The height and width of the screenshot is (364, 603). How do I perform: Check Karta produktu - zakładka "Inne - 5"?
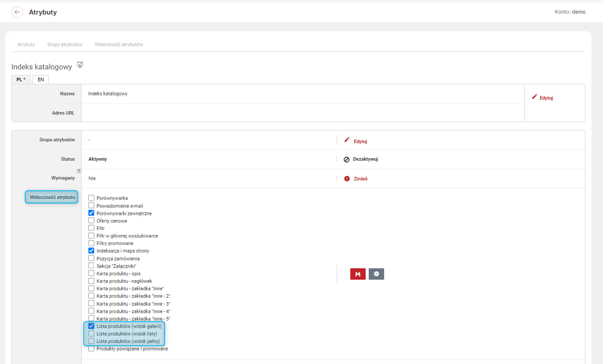point(91,319)
